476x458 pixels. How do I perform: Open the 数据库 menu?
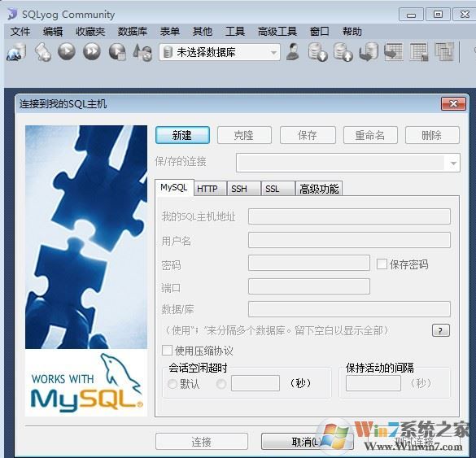tap(133, 32)
